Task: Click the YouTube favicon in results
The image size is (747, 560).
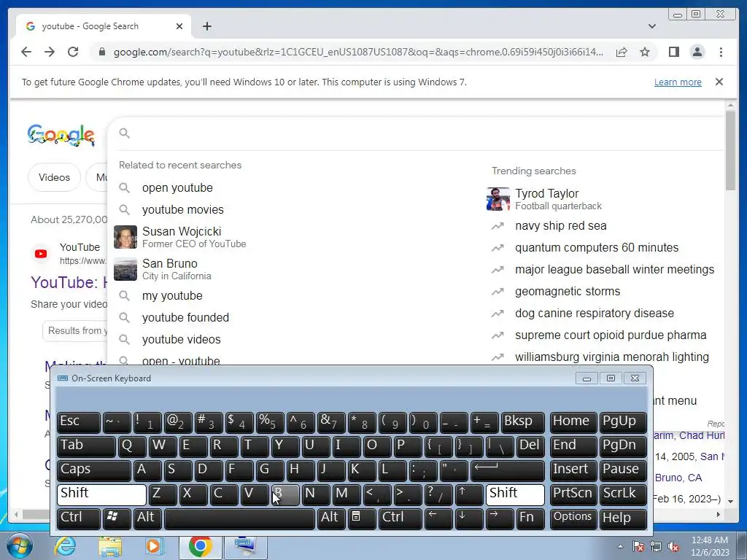Action: click(41, 254)
